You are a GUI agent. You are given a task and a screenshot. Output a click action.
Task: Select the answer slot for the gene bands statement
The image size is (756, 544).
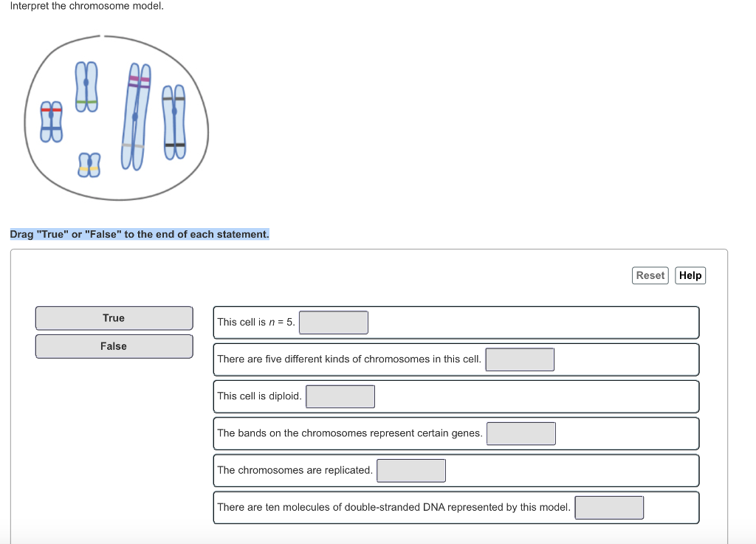[x=521, y=433]
